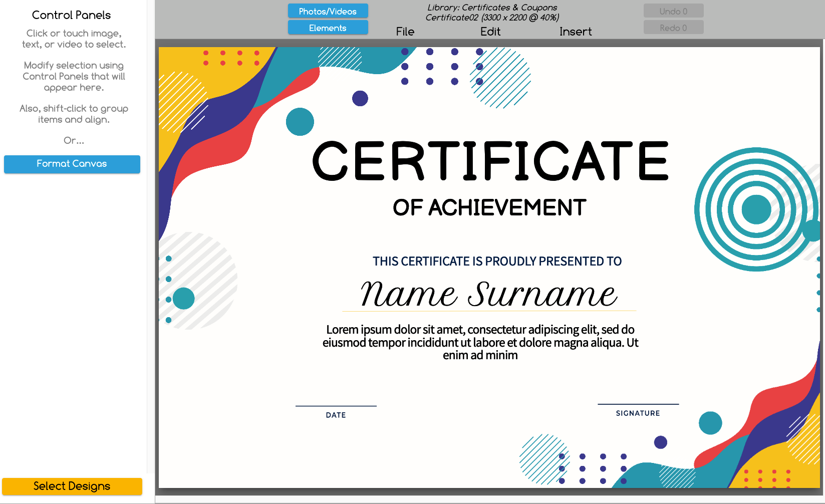Screen dimensions: 825x504
Task: Select the Name Surname script text
Action: coord(488,294)
